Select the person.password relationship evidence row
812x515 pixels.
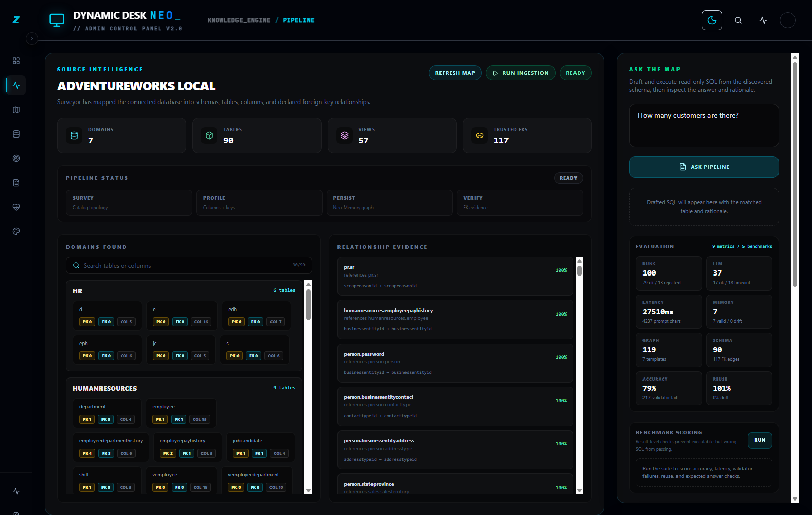455,363
